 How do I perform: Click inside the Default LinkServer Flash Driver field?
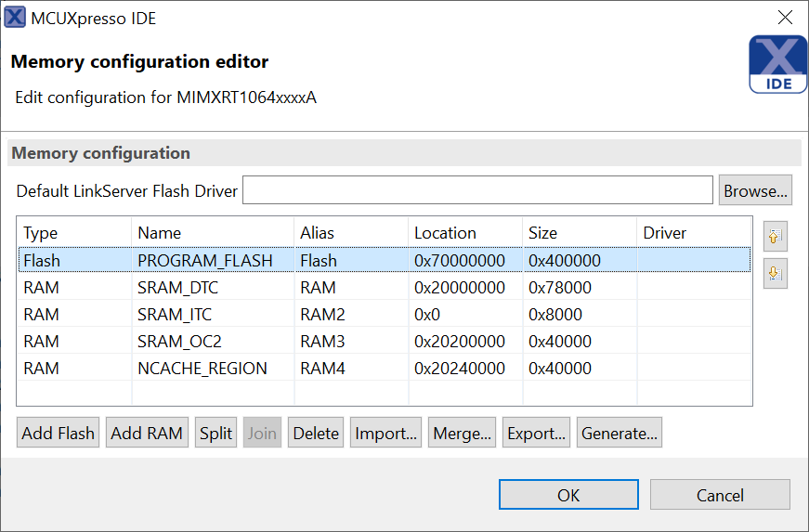(x=477, y=190)
